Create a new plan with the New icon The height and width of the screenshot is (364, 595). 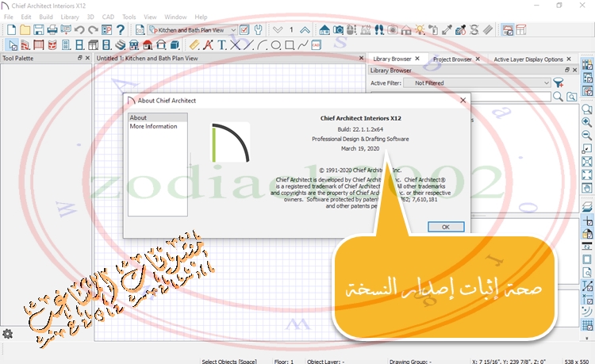11,29
